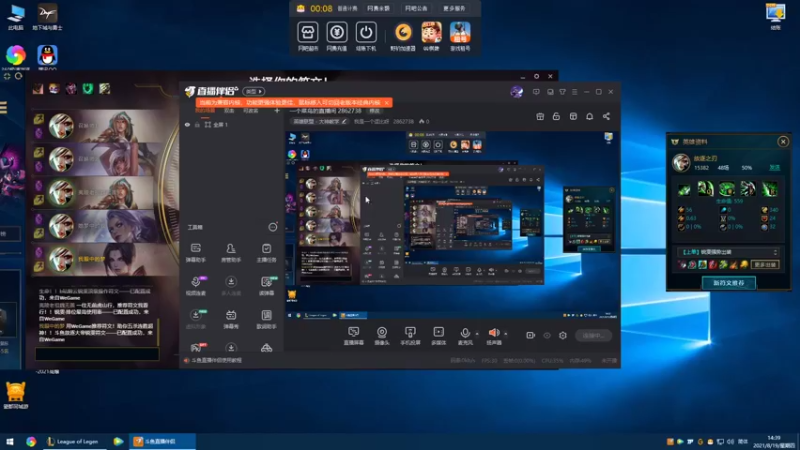Click the 网费充值 recharge icon
Viewport: 800px width, 450px height.
[x=336, y=33]
